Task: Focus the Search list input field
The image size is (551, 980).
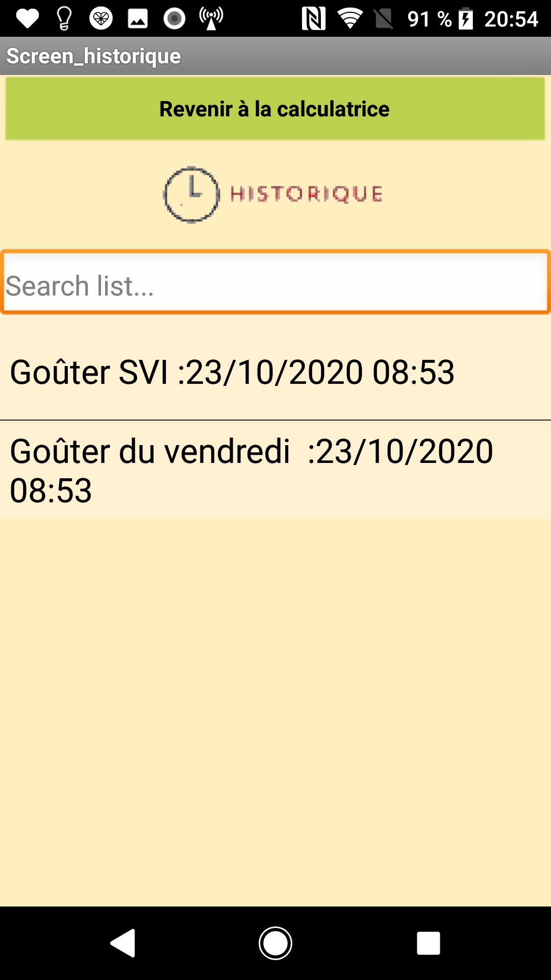Action: pyautogui.click(x=275, y=282)
